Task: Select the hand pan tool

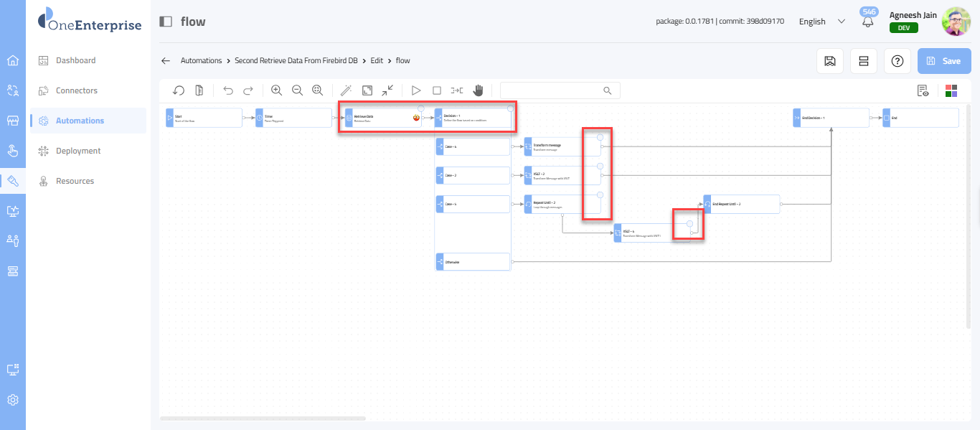Action: [x=478, y=90]
